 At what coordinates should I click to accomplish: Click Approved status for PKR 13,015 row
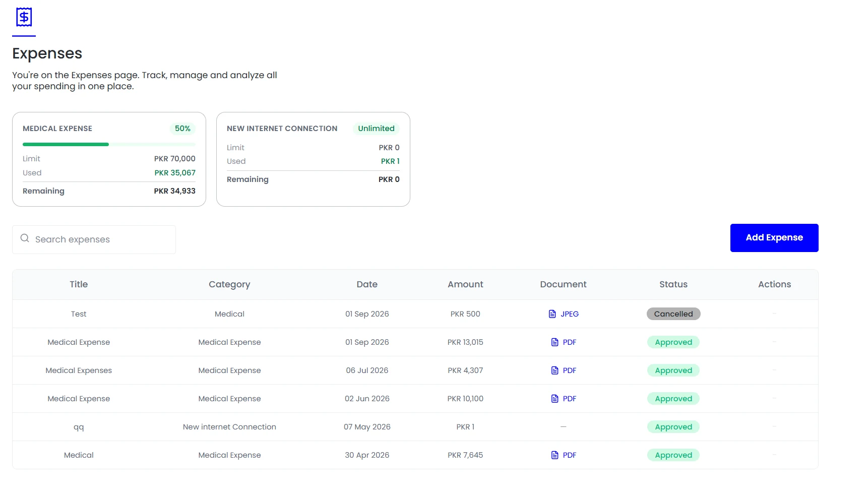pos(673,342)
